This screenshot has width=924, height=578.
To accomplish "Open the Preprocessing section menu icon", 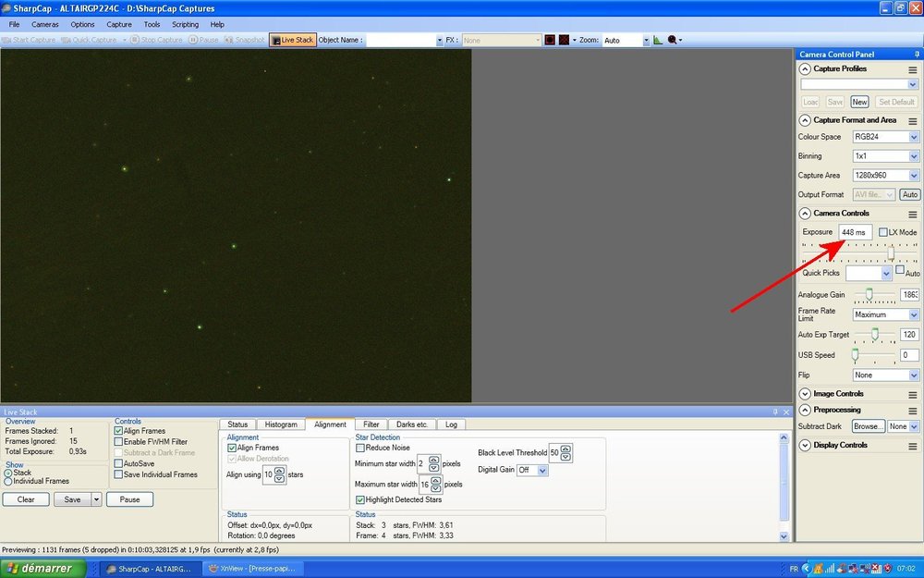I will click(912, 411).
